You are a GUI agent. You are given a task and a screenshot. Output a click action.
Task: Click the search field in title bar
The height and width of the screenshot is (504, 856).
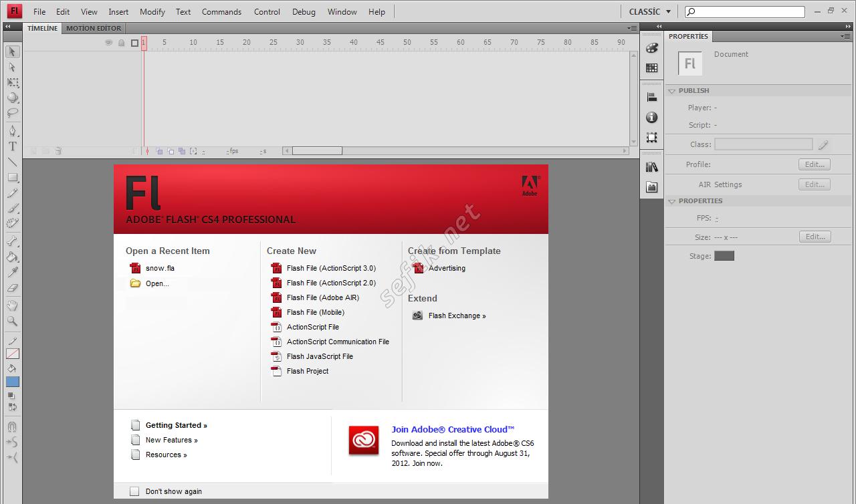[x=745, y=11]
